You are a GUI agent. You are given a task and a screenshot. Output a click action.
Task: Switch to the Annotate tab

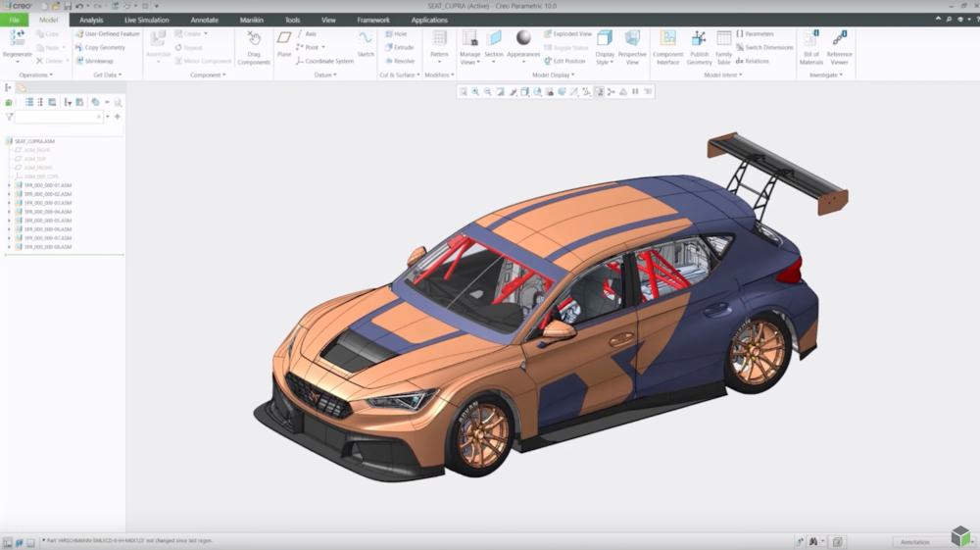coord(205,20)
